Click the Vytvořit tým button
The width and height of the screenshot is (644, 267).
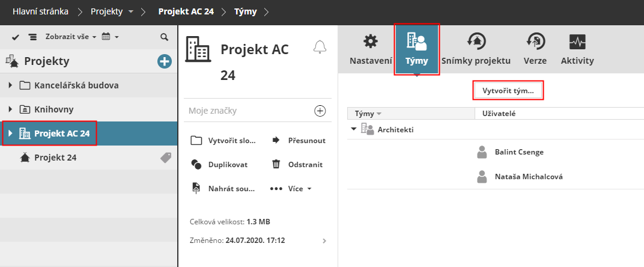pyautogui.click(x=508, y=90)
